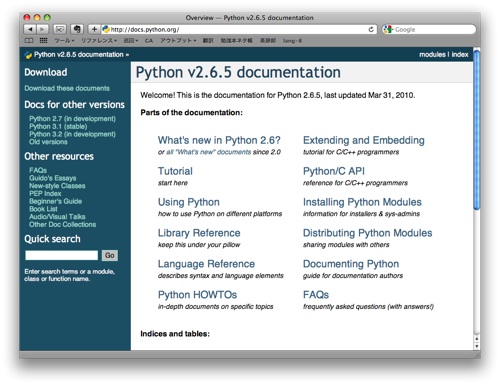Open the Python/C API link

pos(334,171)
